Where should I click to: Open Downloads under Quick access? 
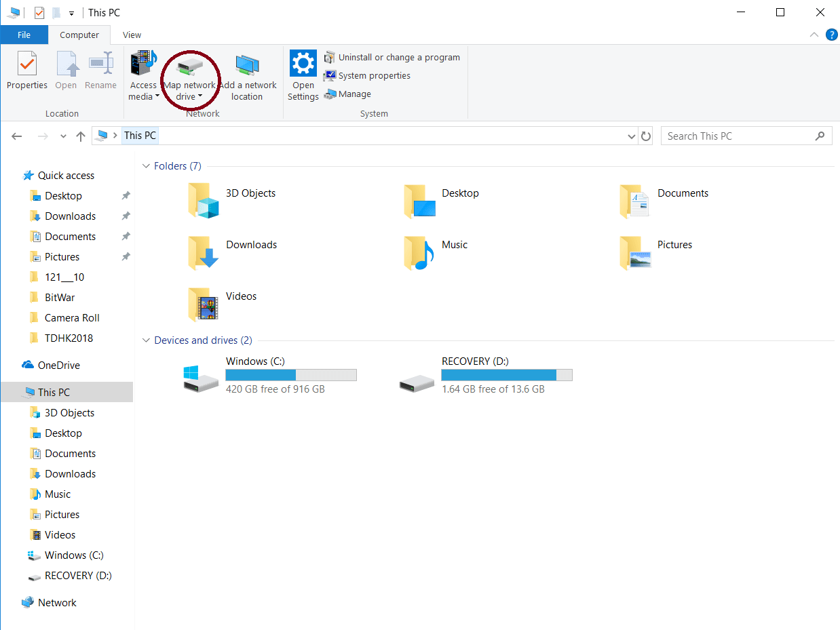pos(70,216)
